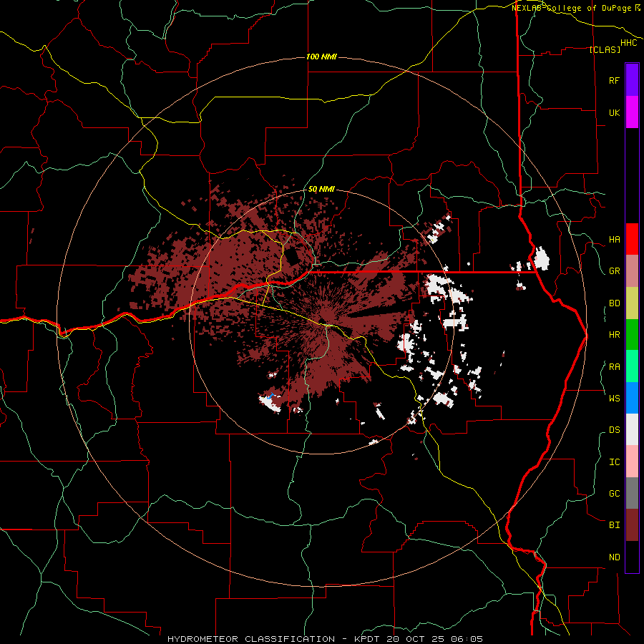Click the HR green legend swatch
The width and height of the screenshot is (644, 644).
pyautogui.click(x=632, y=335)
